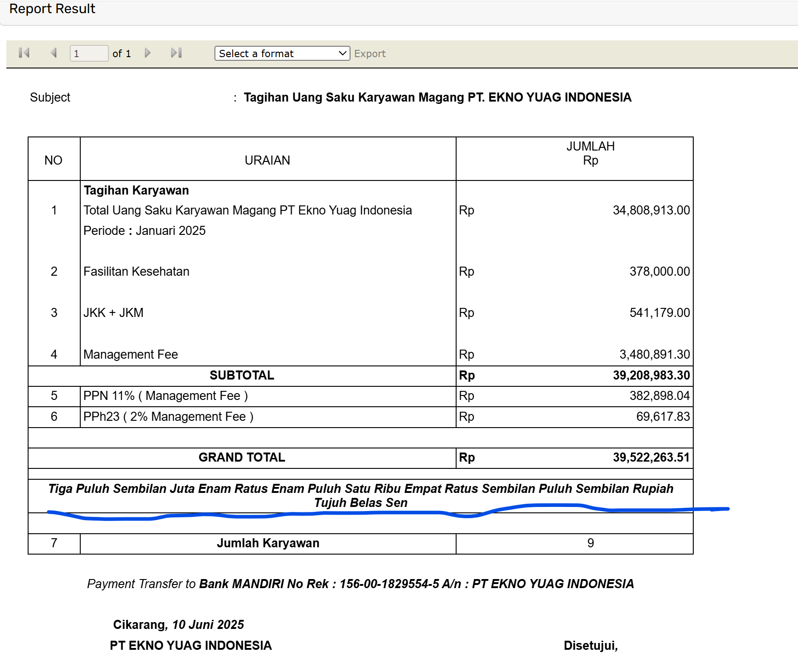Screen dimensions: 798x672
Task: Click grand total value 39,522,263.51
Action: (x=651, y=458)
